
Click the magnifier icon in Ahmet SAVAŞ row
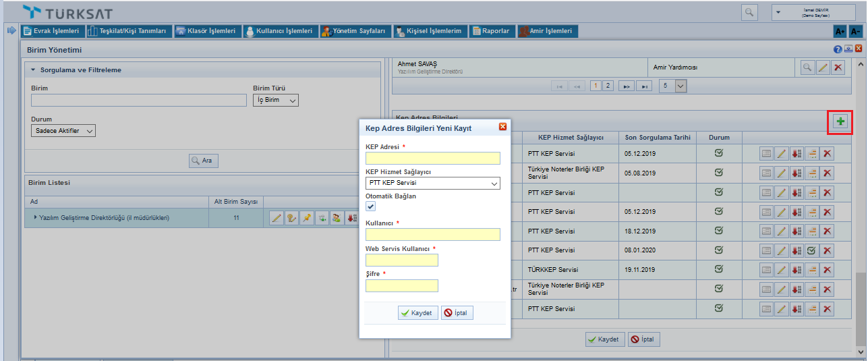coord(807,67)
